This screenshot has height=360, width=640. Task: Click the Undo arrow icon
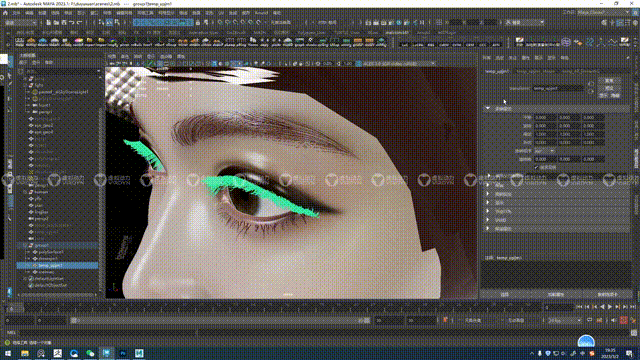click(72, 22)
